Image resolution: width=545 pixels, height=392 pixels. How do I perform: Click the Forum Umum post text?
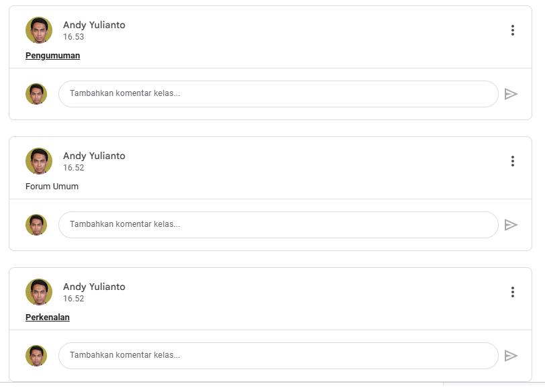pyautogui.click(x=52, y=187)
